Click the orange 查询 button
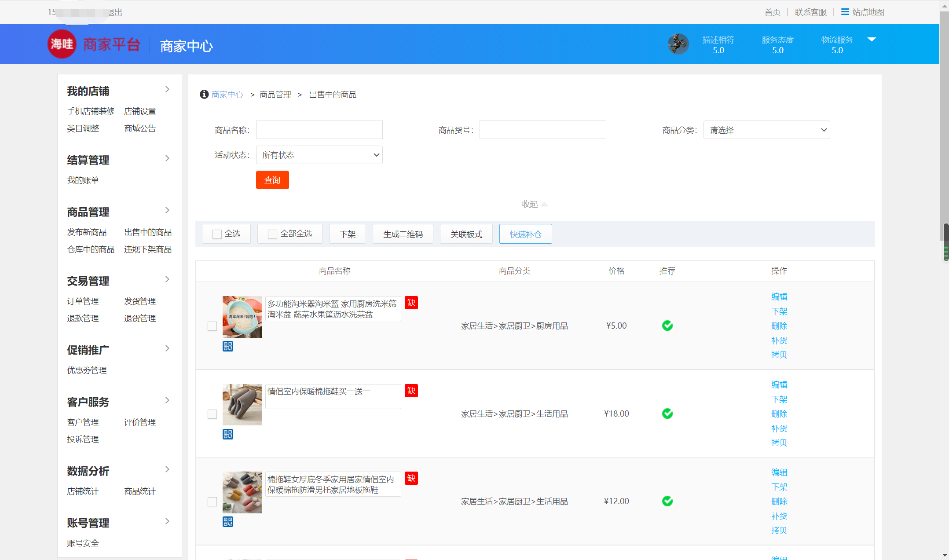The width and height of the screenshot is (949, 560). tap(272, 180)
